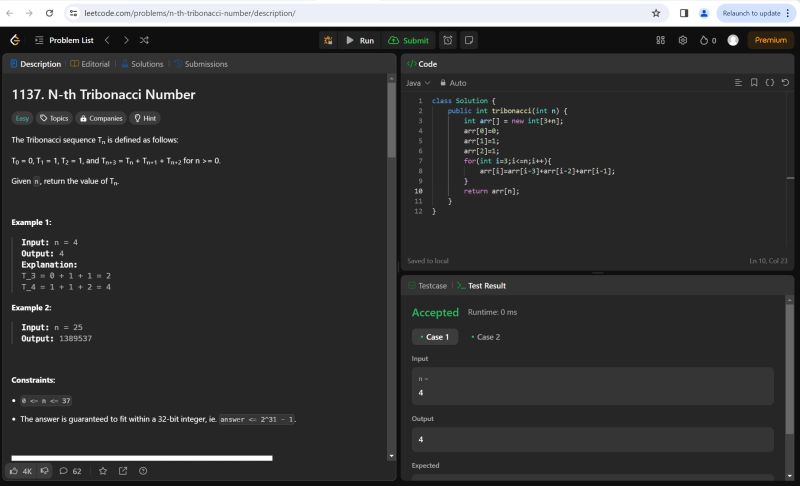Select the Case 2 button
Screen dimensions: 800x486
click(x=485, y=337)
